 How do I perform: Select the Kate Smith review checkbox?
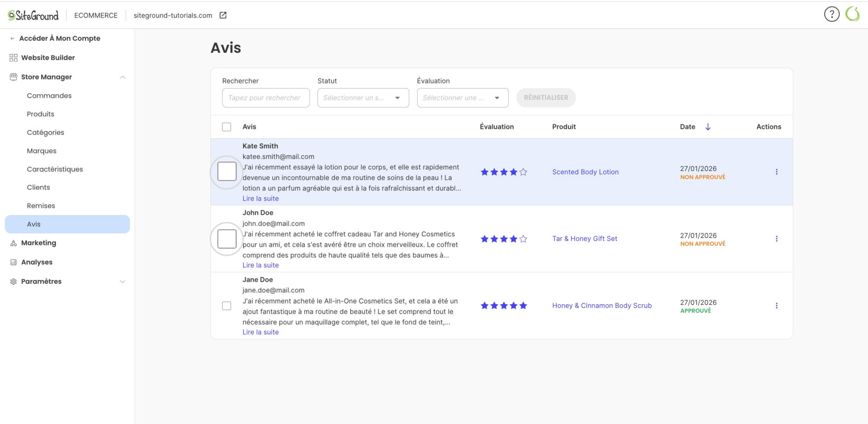pos(227,172)
